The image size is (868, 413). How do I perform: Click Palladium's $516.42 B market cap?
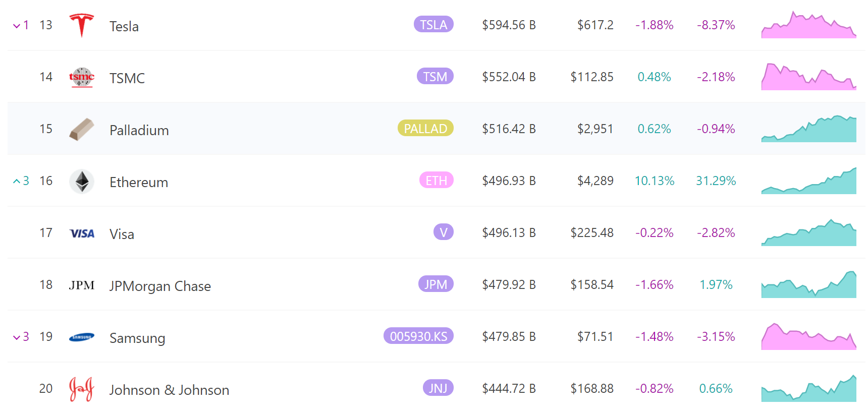click(x=509, y=129)
